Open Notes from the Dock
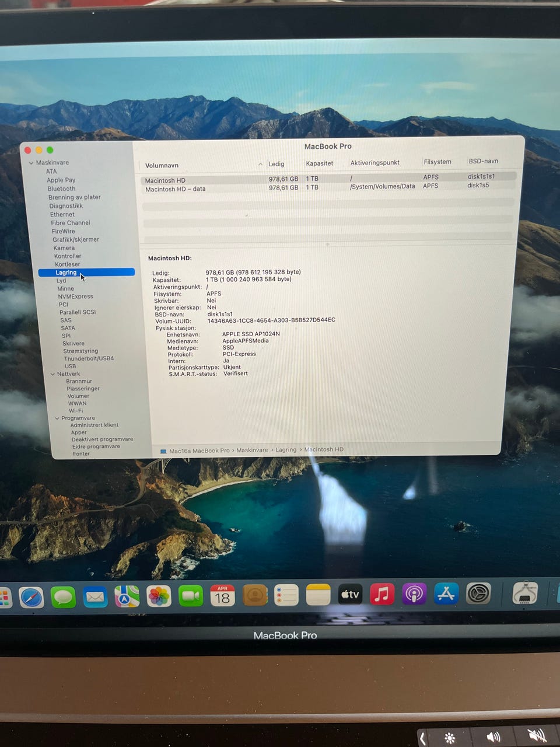The height and width of the screenshot is (747, 560). 318,595
